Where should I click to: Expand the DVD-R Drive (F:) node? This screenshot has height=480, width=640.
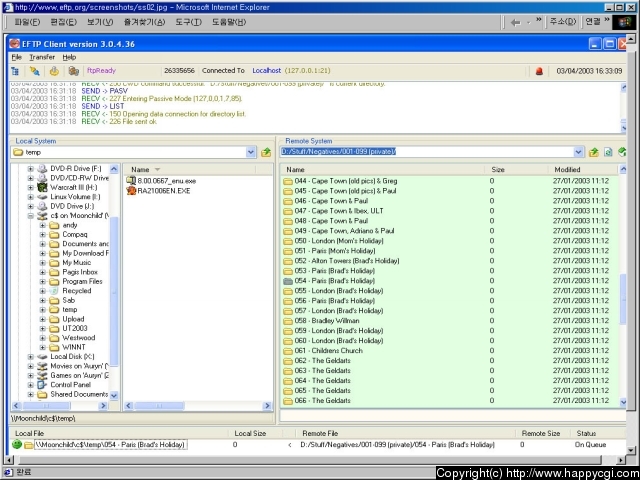tap(31, 169)
